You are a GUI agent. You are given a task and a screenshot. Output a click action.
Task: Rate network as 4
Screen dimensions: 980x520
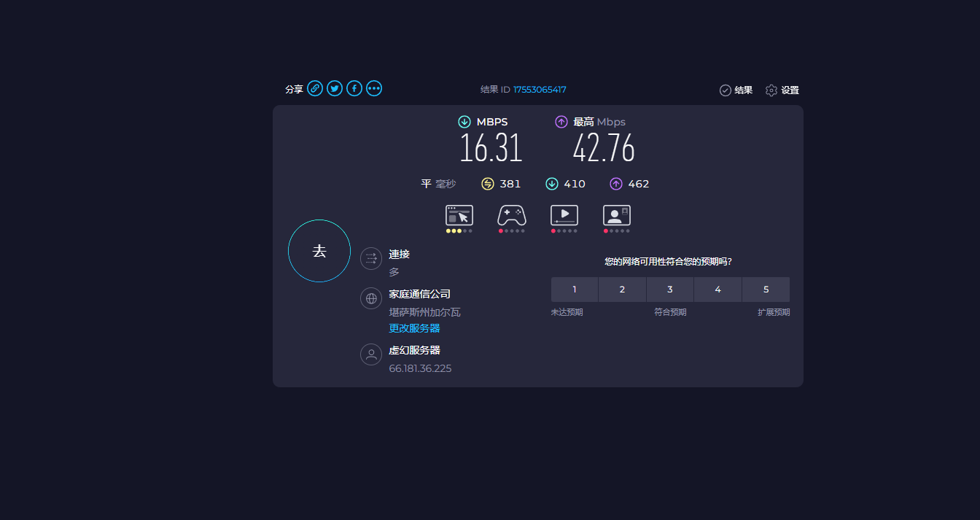pos(717,290)
